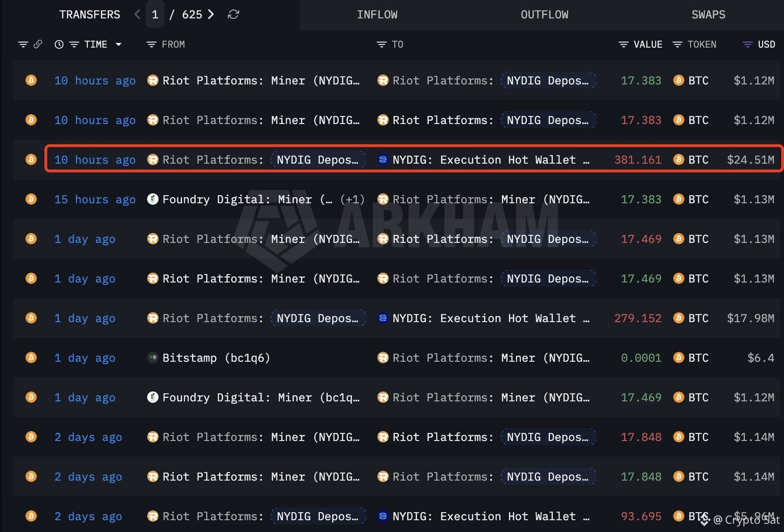Expand the (+1) senders in the Foundry Digital row
Image resolution: width=784 pixels, height=532 pixels.
tap(352, 199)
